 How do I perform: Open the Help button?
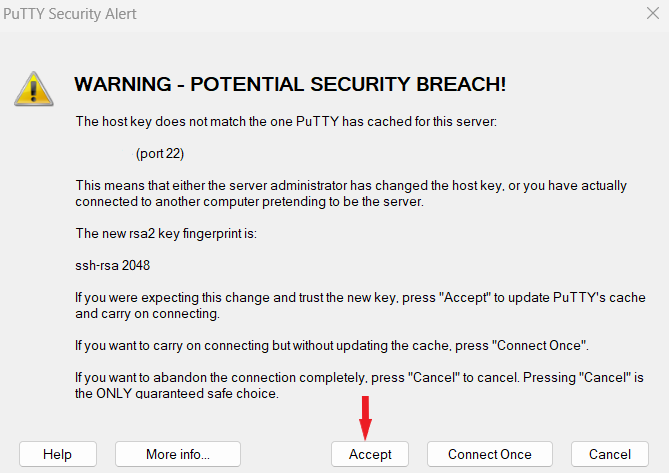pos(58,454)
